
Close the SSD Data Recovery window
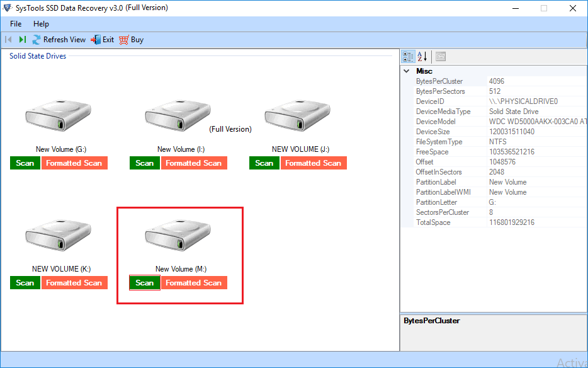[573, 8]
